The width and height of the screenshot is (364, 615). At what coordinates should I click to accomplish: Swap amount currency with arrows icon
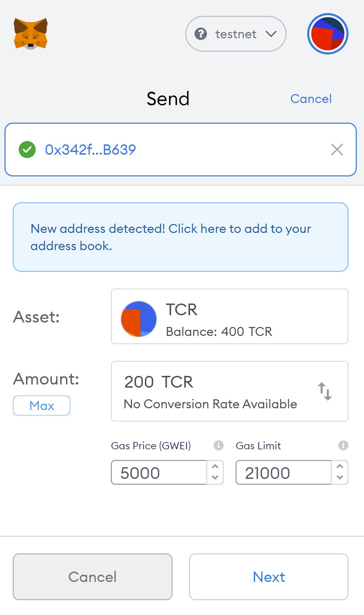pos(325,391)
